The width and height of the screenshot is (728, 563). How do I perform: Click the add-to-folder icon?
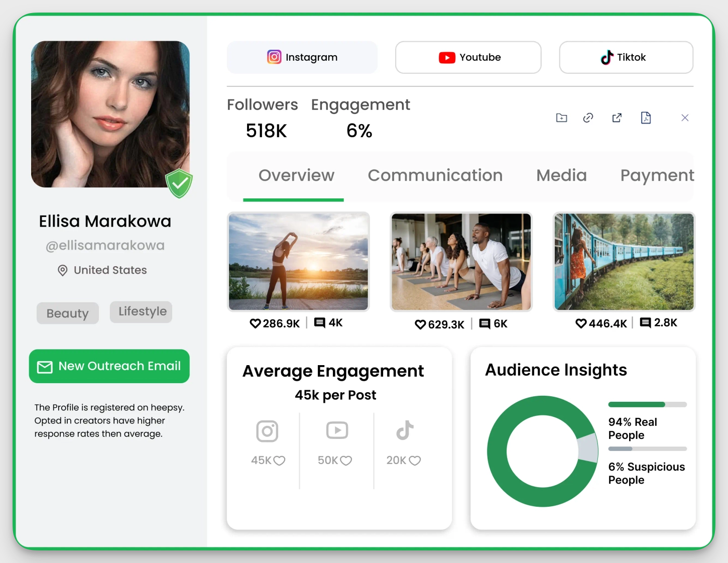click(561, 118)
